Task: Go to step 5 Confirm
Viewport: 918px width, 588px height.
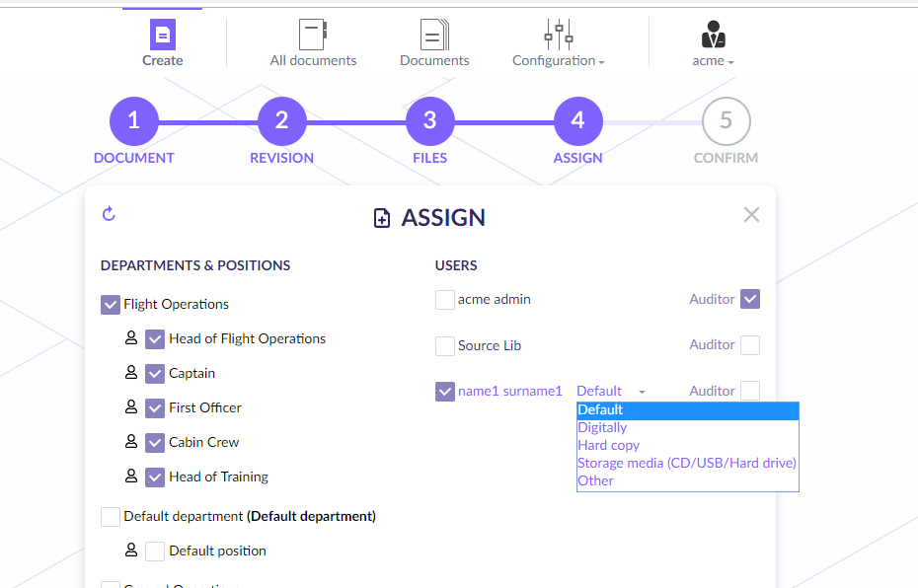Action: [726, 121]
